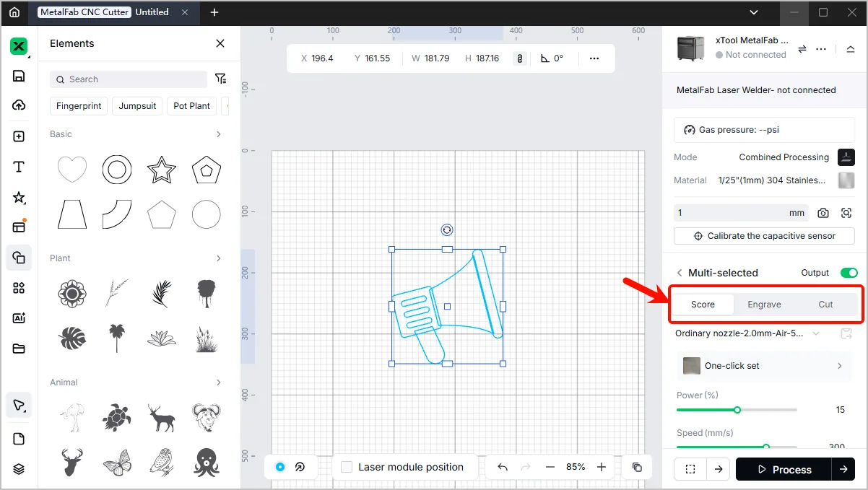The height and width of the screenshot is (490, 868).
Task: Click the save file icon in sidebar
Action: point(19,76)
